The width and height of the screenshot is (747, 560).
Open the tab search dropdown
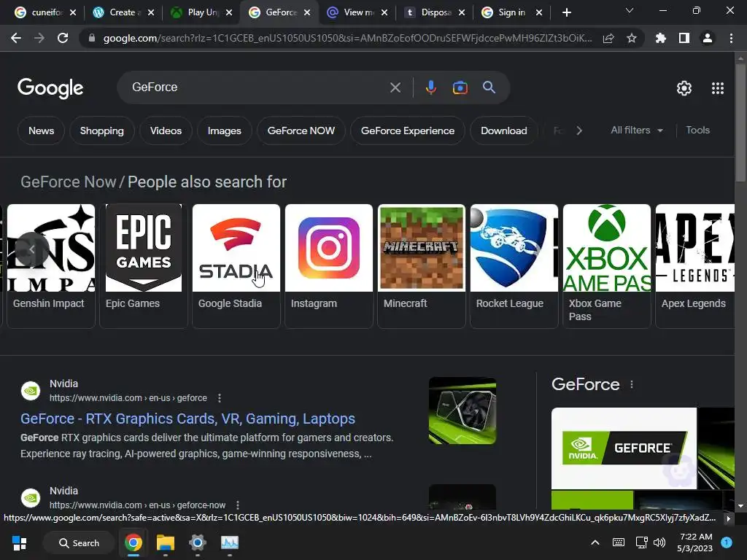630,10
